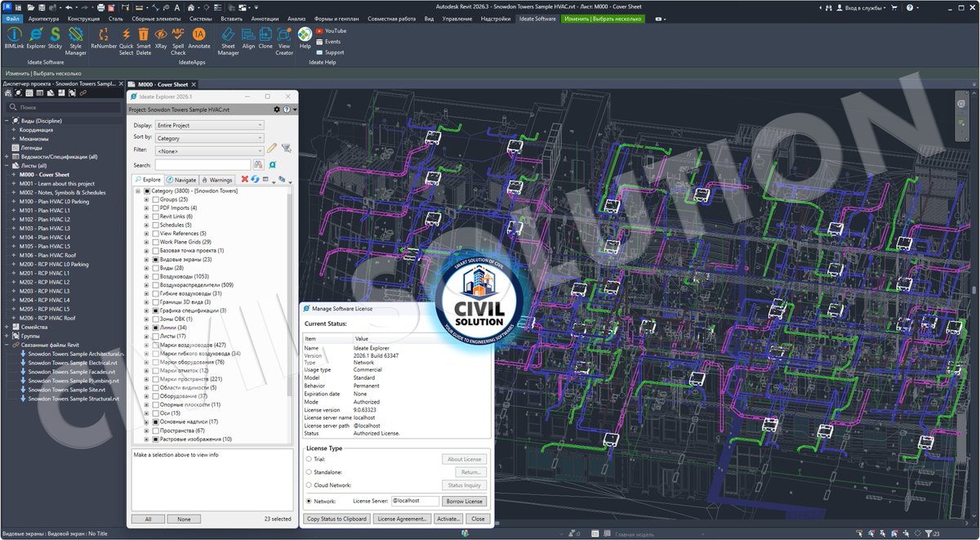The image size is (980, 540).
Task: Open the Style Manager tool
Action: pos(76,41)
